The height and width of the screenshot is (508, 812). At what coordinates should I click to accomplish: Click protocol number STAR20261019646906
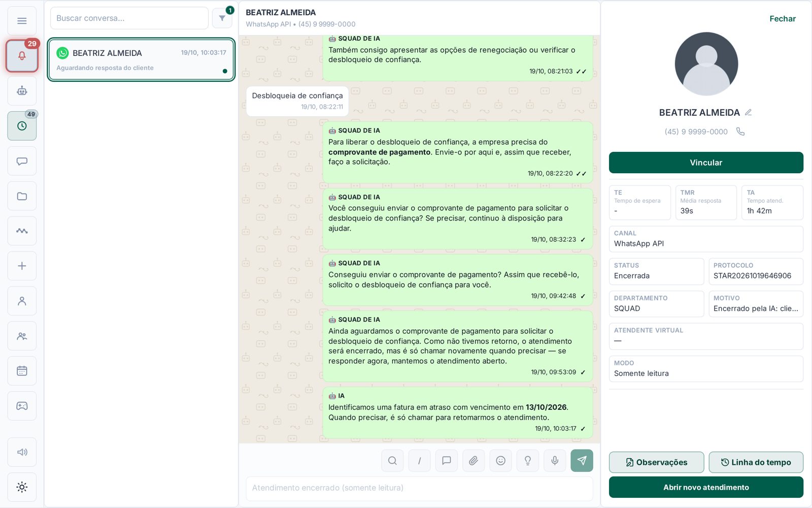tap(752, 276)
